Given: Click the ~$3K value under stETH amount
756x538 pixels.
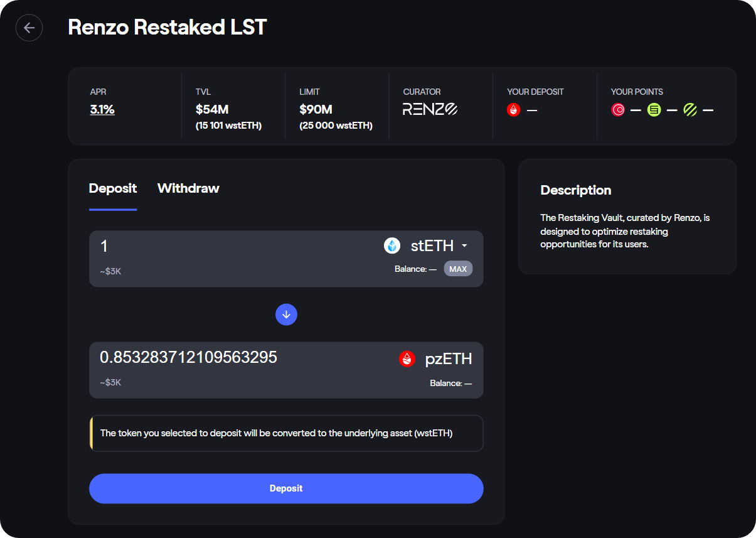Looking at the screenshot, I should click(110, 271).
